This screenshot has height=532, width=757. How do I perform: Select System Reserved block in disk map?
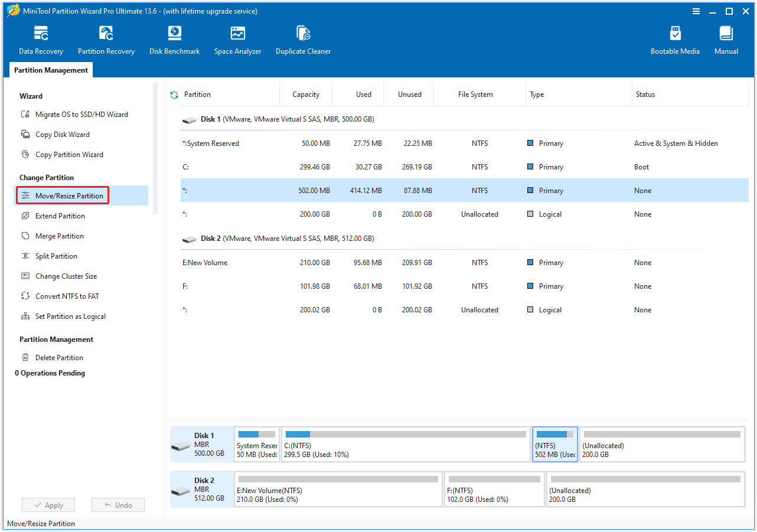tap(257, 445)
